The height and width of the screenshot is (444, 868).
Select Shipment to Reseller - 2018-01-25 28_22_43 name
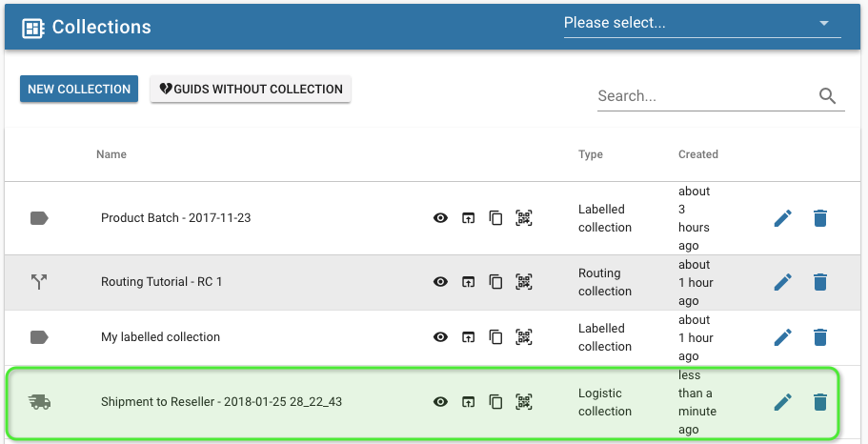click(221, 402)
